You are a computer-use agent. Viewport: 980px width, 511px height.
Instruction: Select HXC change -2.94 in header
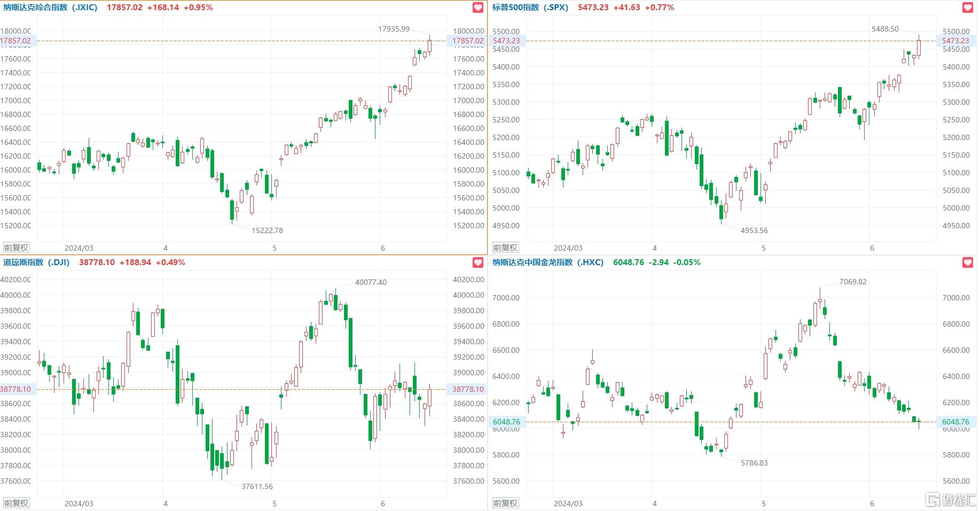(x=659, y=262)
